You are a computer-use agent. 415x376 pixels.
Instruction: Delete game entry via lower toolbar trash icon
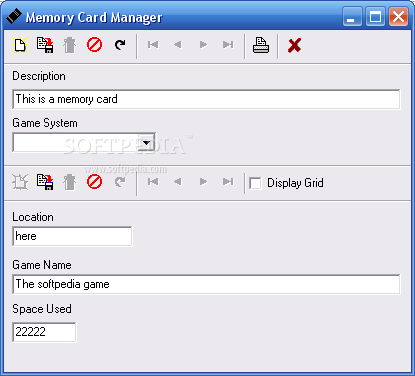pos(70,182)
